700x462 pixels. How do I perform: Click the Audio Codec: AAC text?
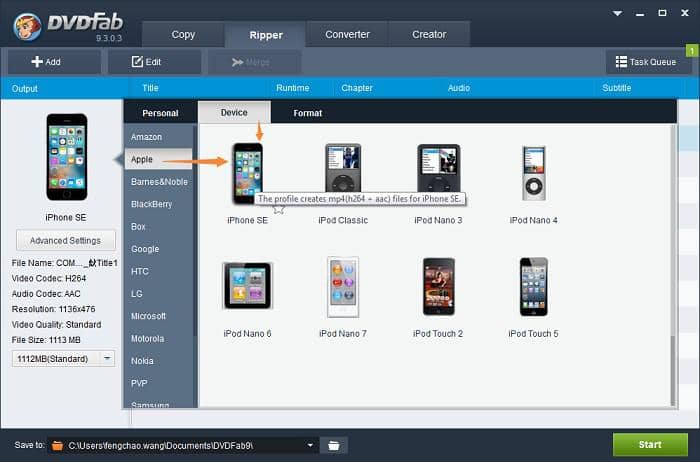pos(46,294)
